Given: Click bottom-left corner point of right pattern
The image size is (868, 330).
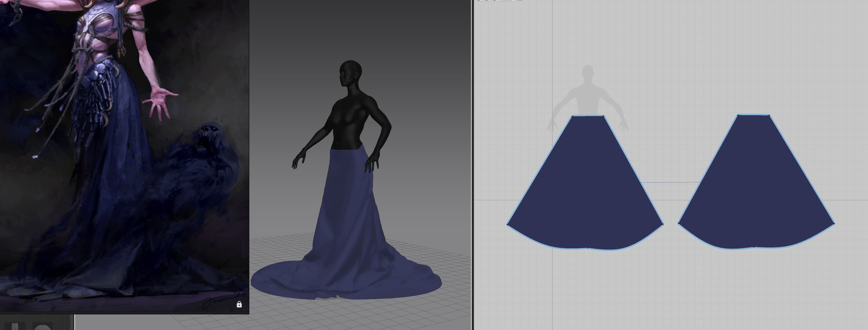Looking at the screenshot, I should coord(679,223).
